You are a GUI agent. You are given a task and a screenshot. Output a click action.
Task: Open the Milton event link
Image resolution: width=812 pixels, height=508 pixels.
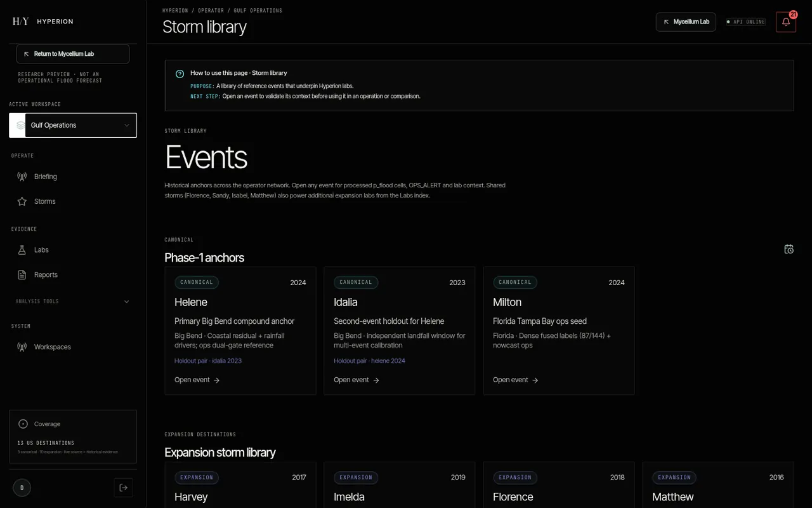pyautogui.click(x=516, y=380)
